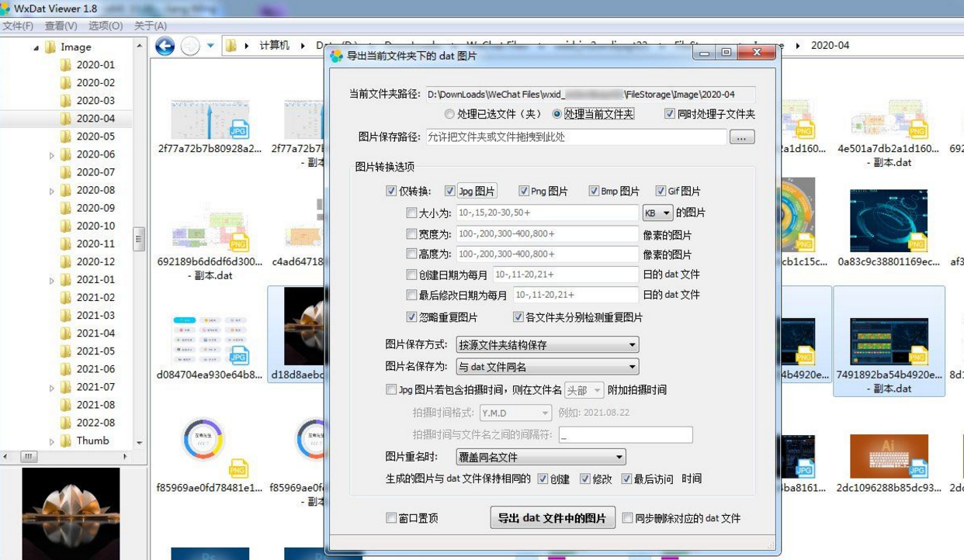Expand the Thumb folder node
The width and height of the screenshot is (964, 560).
click(52, 441)
